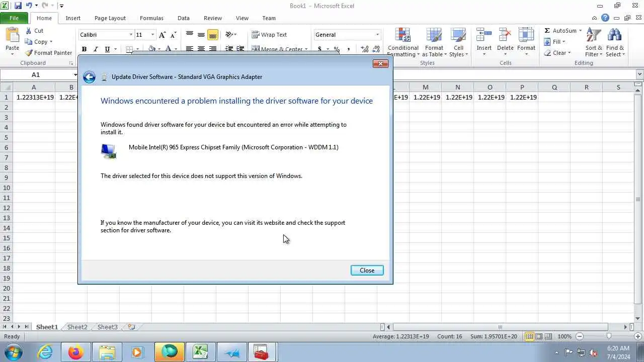Toggle bottom align highlighted button
Viewport: 644px width, 362px height.
(x=213, y=35)
